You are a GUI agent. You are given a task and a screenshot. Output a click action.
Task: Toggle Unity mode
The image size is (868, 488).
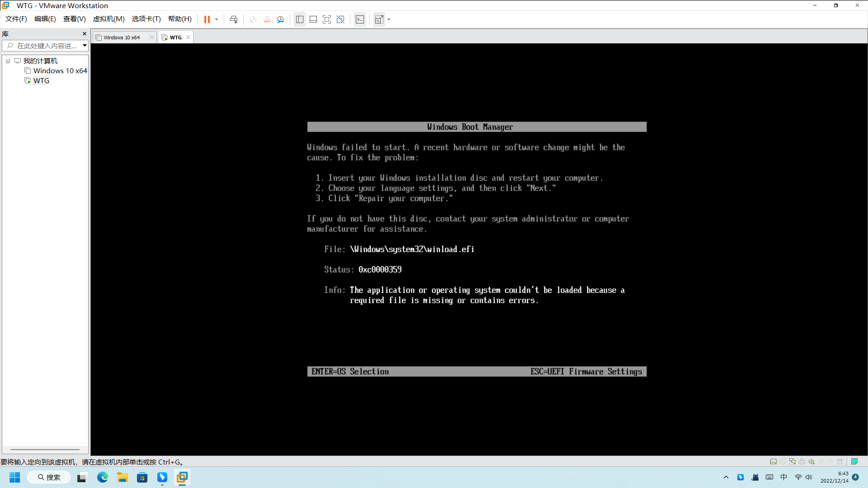click(x=340, y=19)
